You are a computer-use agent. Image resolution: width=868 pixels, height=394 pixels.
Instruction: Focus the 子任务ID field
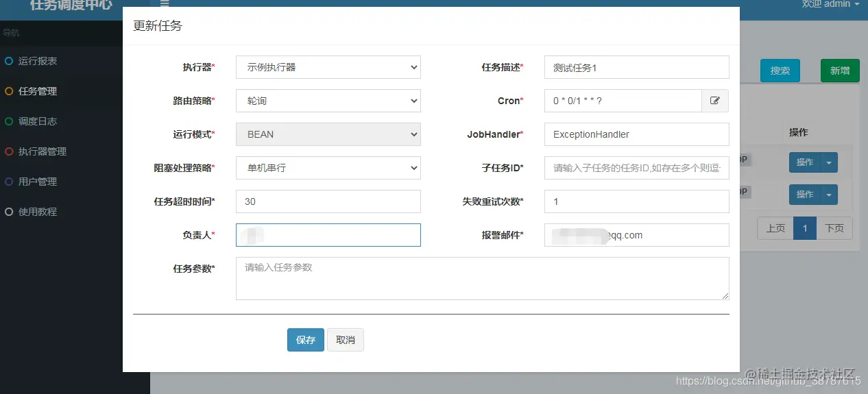[x=637, y=168]
